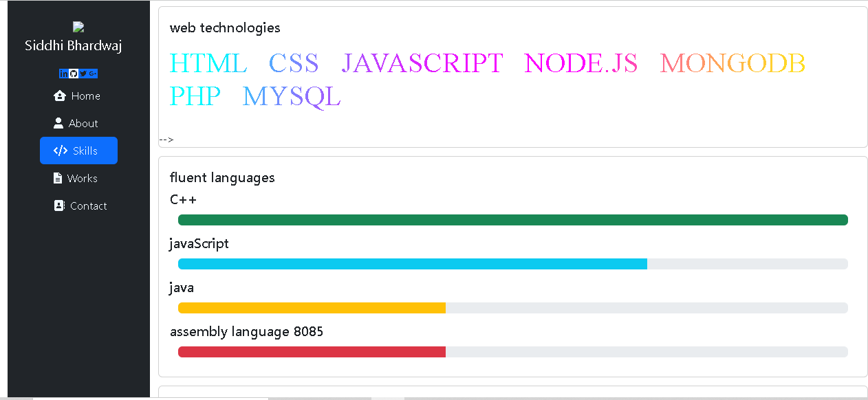Click the java skill label
868x400 pixels.
182,288
